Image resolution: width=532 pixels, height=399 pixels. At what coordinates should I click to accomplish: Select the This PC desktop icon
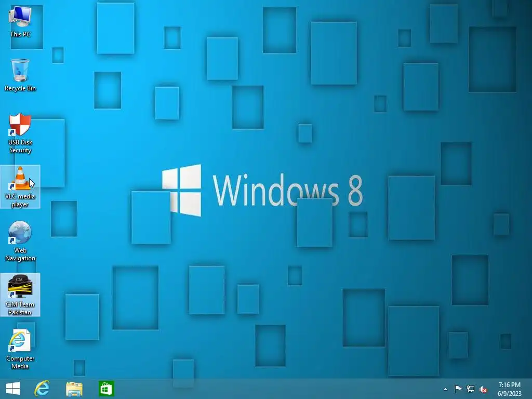[20, 21]
